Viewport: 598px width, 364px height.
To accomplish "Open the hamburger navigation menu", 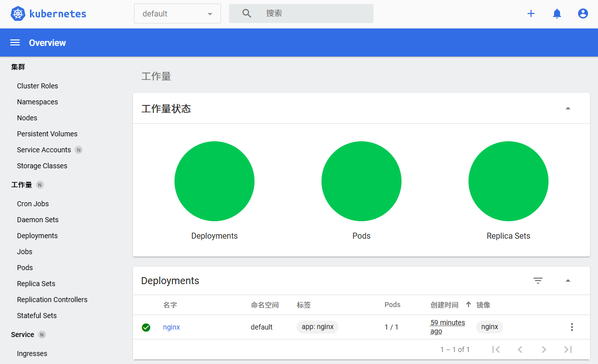I will (15, 43).
